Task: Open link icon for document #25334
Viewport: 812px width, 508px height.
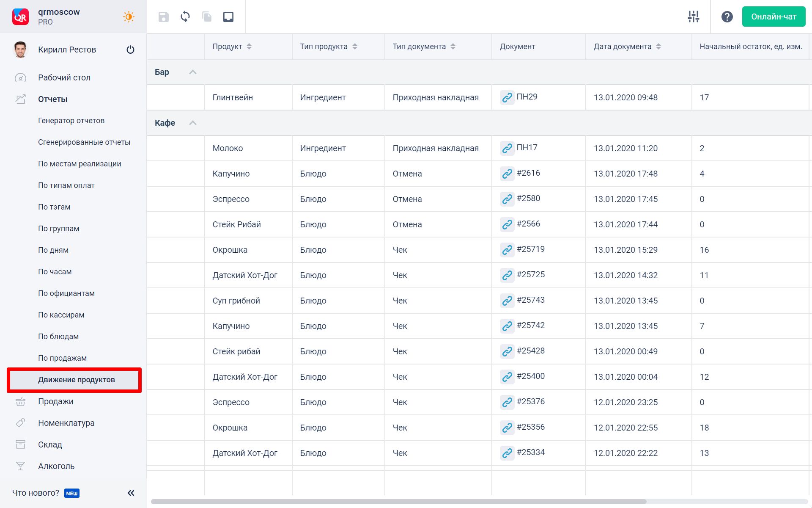Action: [507, 453]
